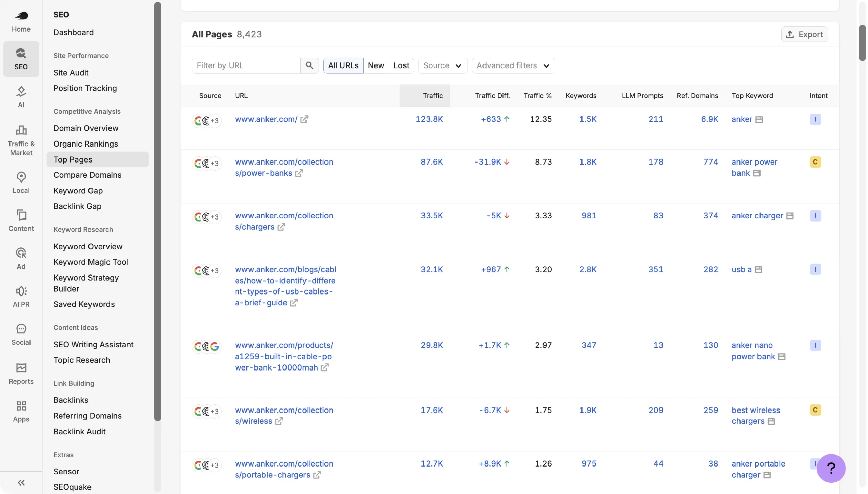Collapse the sidebar with double-chevron icon
The width and height of the screenshot is (868, 494).
[21, 482]
